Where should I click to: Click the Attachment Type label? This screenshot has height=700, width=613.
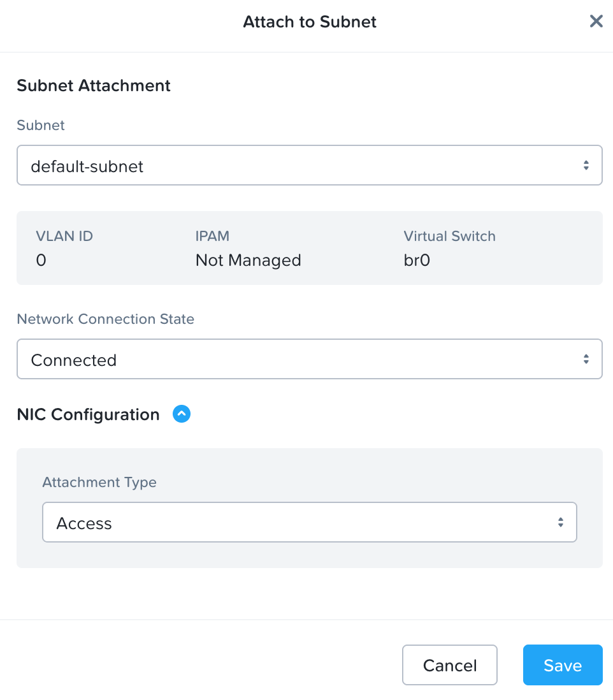pos(99,482)
